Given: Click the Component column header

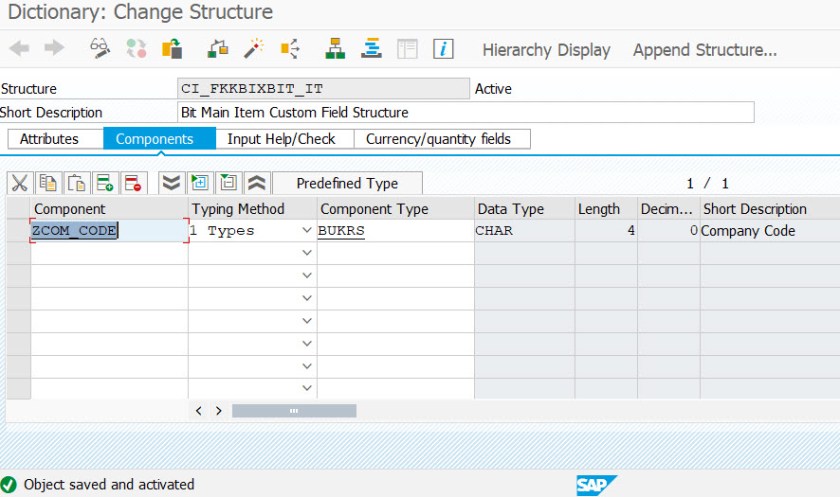Looking at the screenshot, I should pyautogui.click(x=109, y=208).
